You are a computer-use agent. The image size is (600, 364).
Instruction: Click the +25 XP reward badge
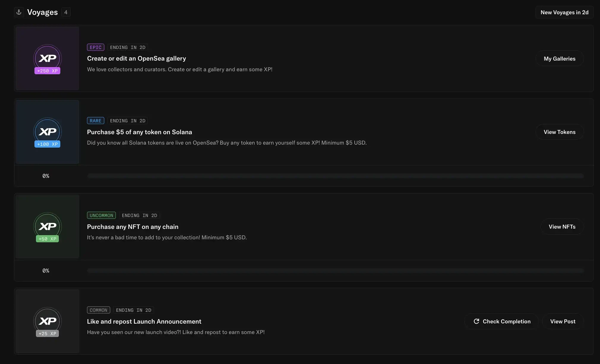(48, 333)
